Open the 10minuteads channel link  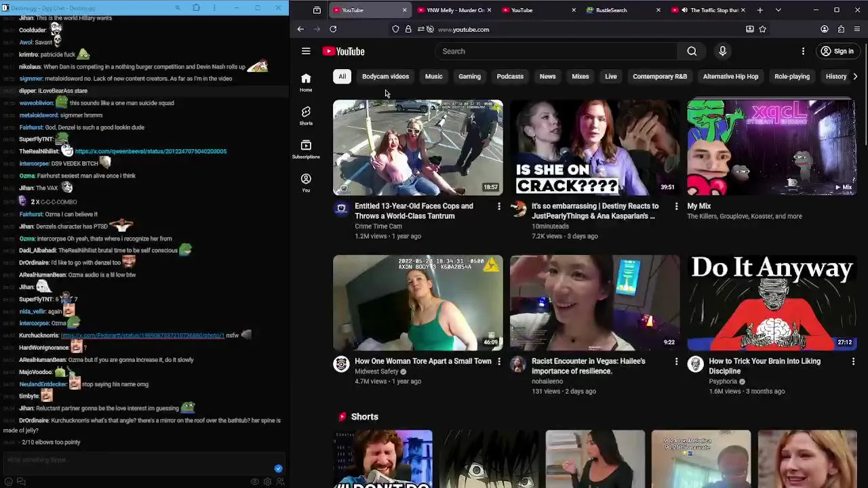tap(550, 226)
